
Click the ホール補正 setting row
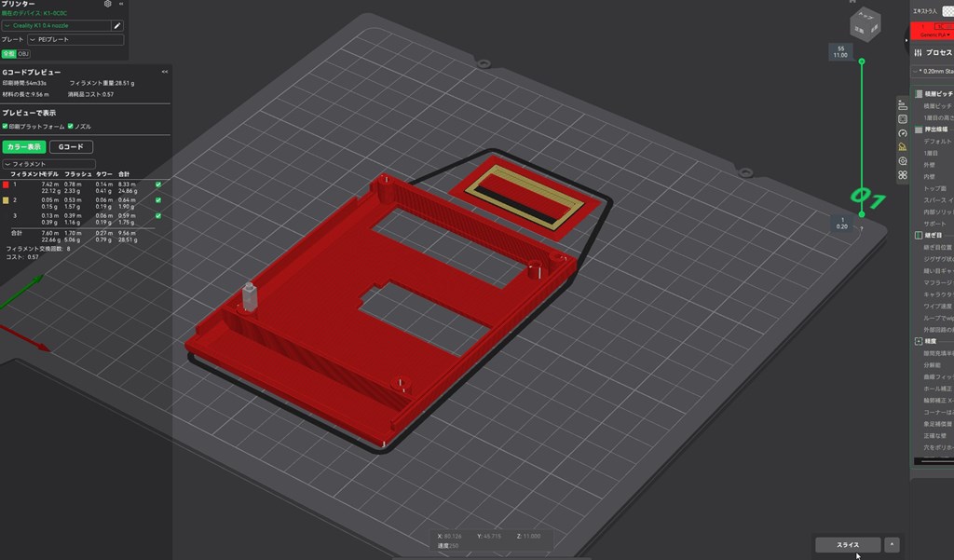[x=937, y=389]
